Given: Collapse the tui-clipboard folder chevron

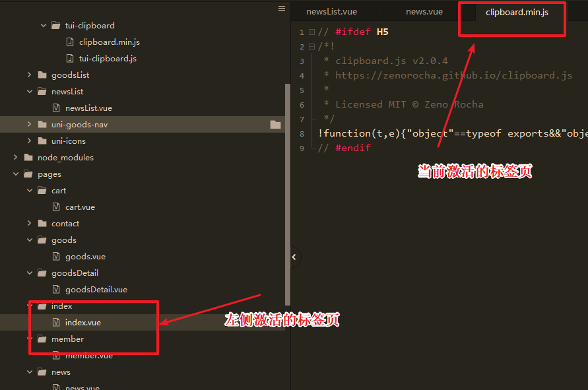Looking at the screenshot, I should [43, 26].
